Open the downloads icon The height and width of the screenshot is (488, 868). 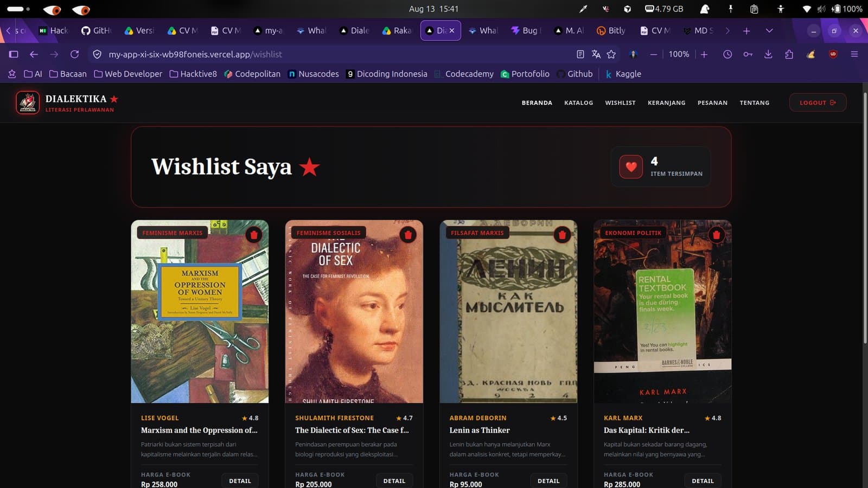point(768,54)
